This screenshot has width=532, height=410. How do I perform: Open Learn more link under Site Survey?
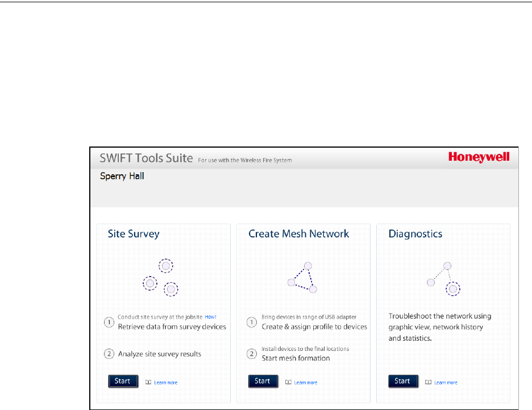tap(165, 383)
